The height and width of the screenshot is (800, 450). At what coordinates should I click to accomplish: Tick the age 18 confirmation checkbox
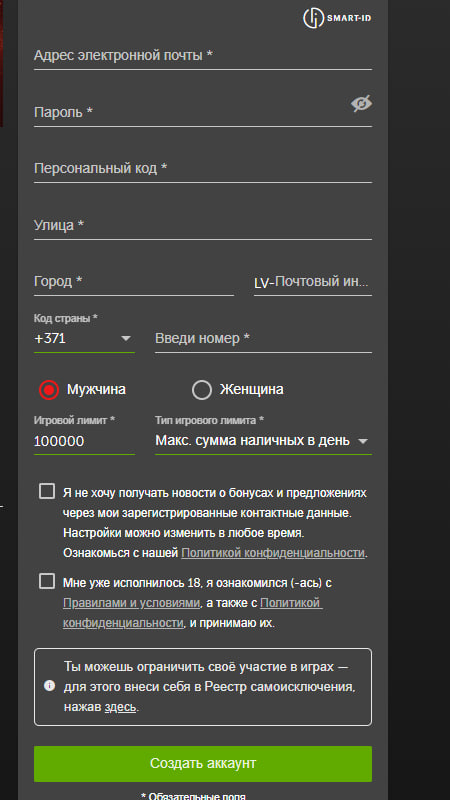[x=47, y=581]
